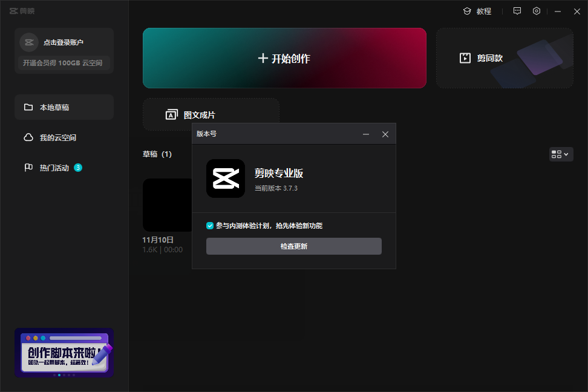
Task: Open the hexagon settings icon
Action: pyautogui.click(x=537, y=11)
